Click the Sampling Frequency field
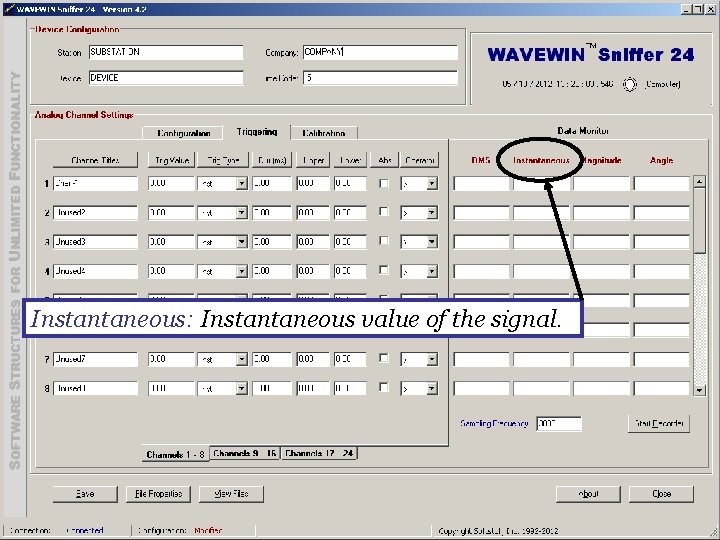The image size is (720, 540). (x=559, y=423)
